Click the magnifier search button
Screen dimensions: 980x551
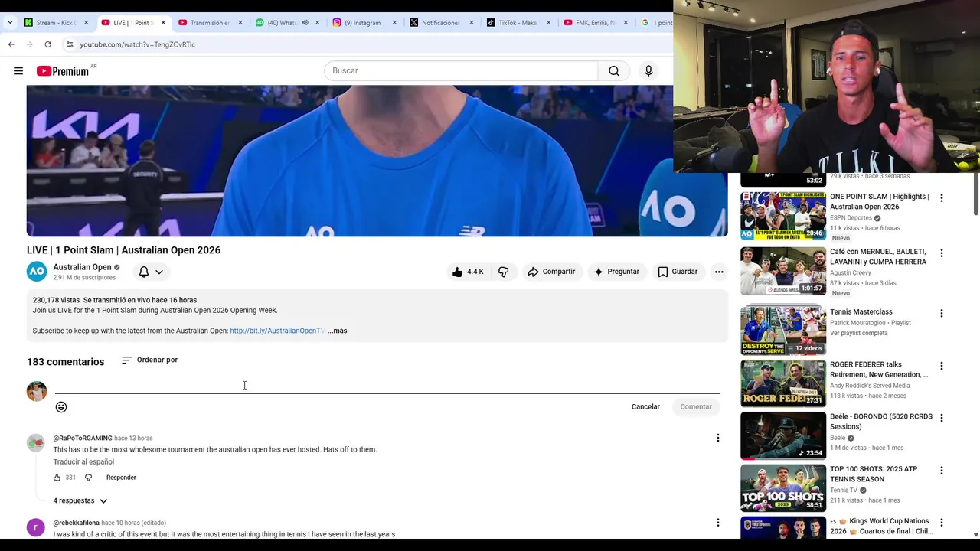point(614,71)
